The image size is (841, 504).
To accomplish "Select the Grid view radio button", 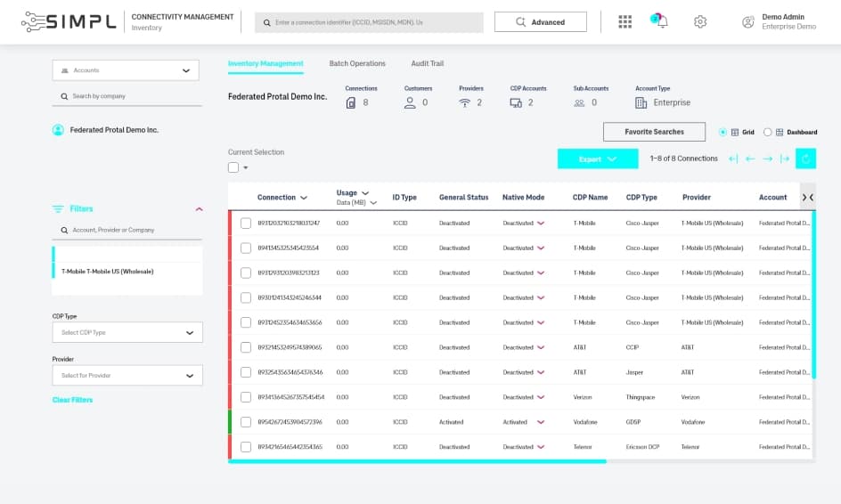I will tap(723, 132).
